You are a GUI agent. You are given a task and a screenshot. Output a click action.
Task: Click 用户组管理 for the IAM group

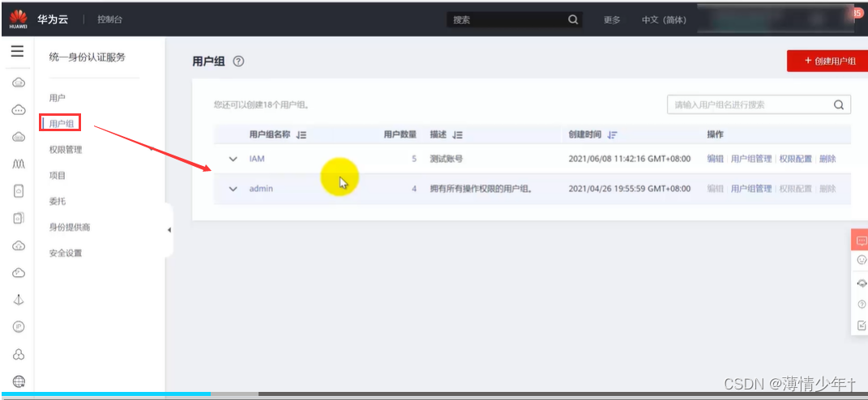pyautogui.click(x=751, y=159)
